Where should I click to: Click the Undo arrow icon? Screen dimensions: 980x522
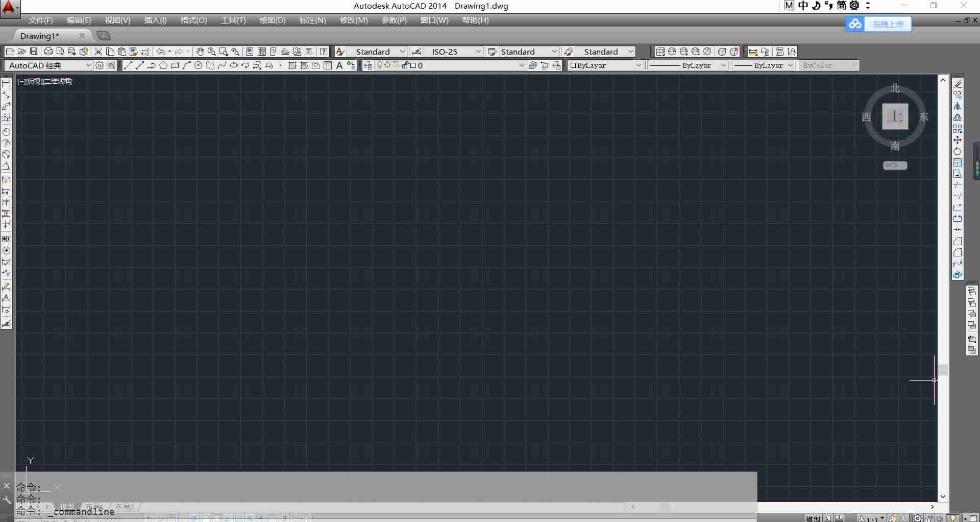(x=160, y=52)
